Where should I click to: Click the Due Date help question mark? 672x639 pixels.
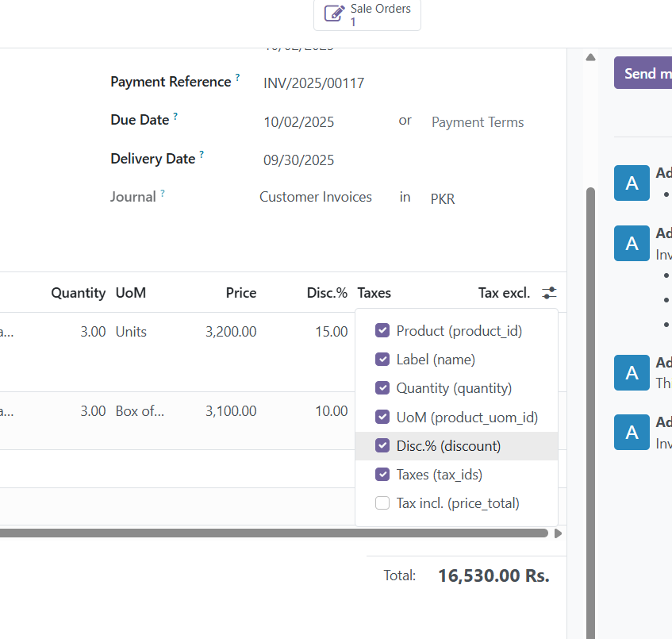tap(175, 117)
